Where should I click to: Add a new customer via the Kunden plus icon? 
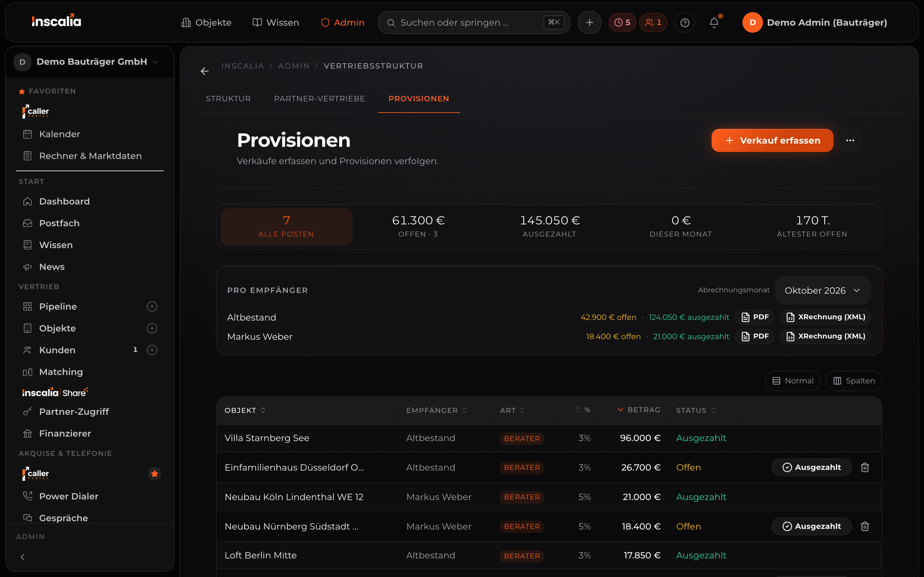(x=152, y=350)
